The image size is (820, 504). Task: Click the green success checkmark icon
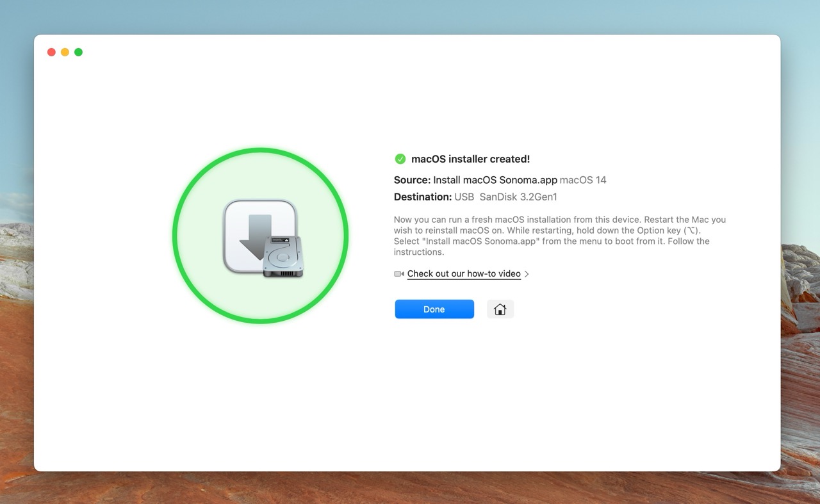(400, 159)
